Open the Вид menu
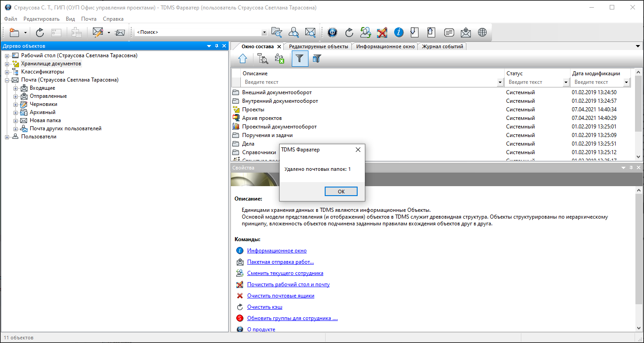Screen dimensions: 644x343 tap(70, 19)
